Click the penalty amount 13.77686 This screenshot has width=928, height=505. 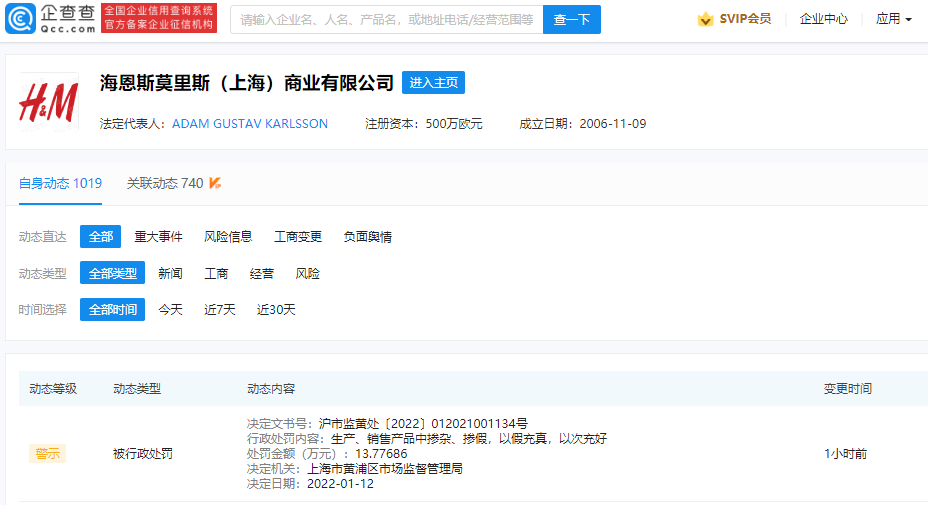[x=381, y=454]
